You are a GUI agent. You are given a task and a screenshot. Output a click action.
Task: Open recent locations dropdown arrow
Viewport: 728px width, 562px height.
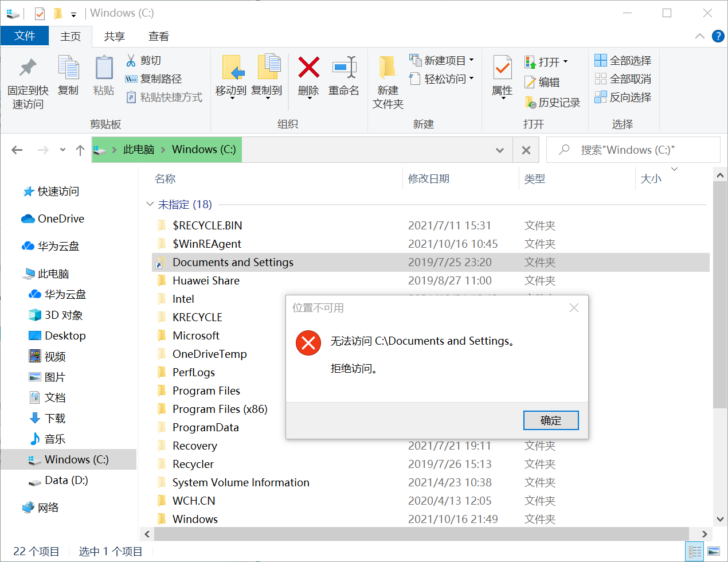[x=62, y=150]
